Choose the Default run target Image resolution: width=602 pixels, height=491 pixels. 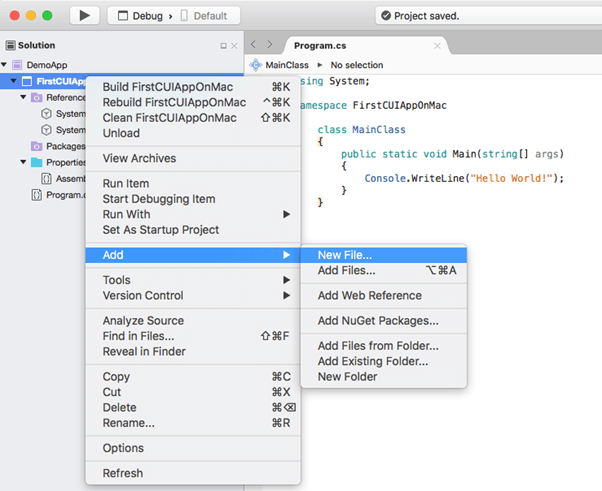203,16
